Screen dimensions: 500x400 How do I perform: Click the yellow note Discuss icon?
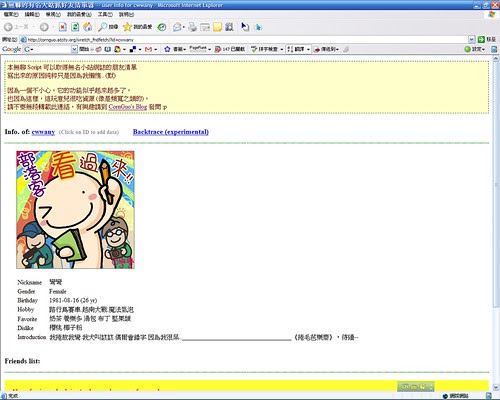coord(217,27)
